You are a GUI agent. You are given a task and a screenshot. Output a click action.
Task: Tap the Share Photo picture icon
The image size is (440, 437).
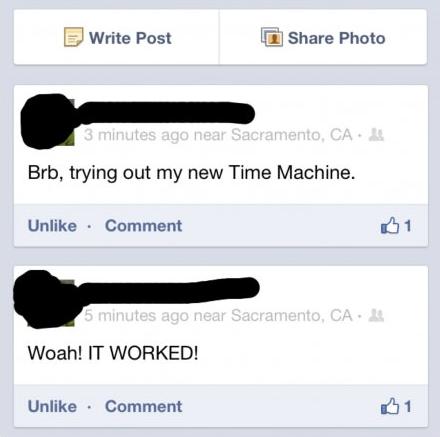[x=272, y=37]
